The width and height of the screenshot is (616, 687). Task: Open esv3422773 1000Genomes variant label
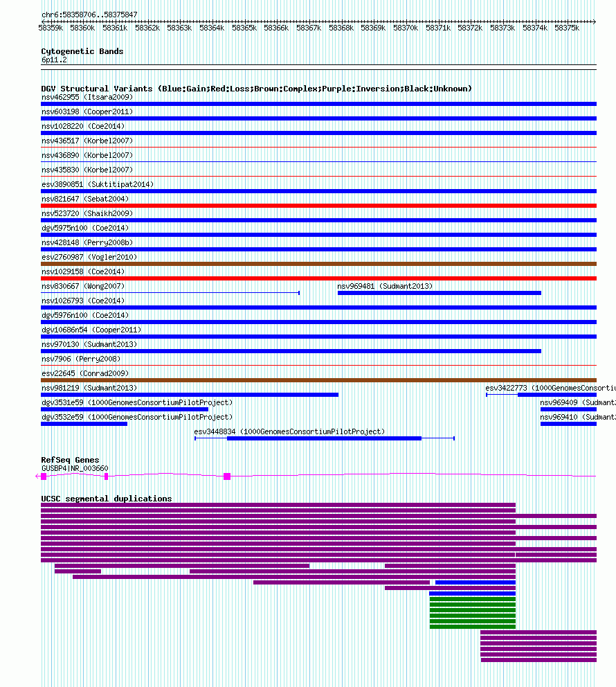point(550,388)
